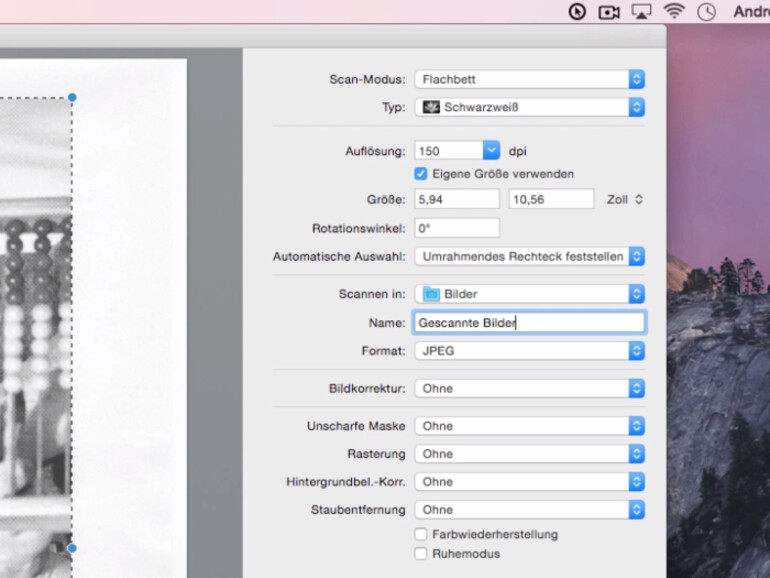Enable the Ruhemodus checkbox
770x578 pixels.
[420, 553]
